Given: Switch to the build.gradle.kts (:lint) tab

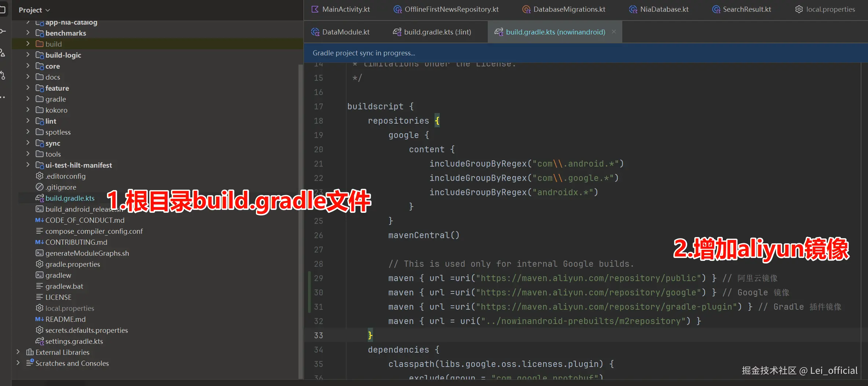Looking at the screenshot, I should 432,32.
